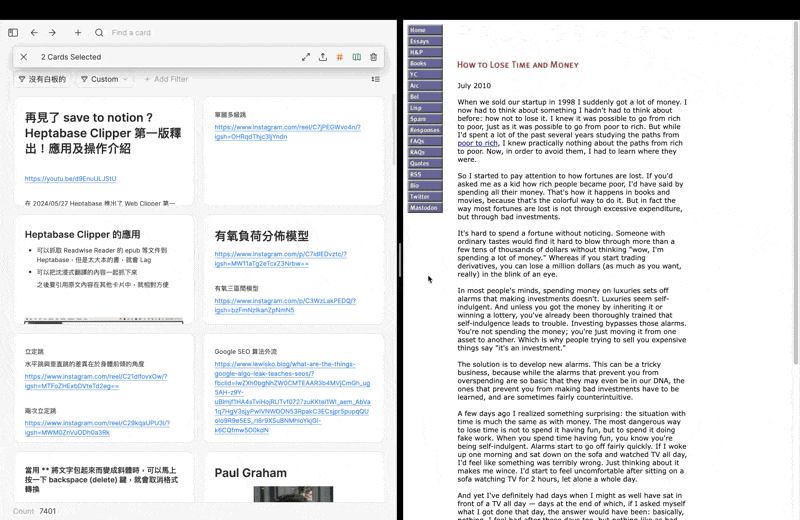The width and height of the screenshot is (800, 520).
Task: Open Bio in the site menu
Action: pyautogui.click(x=425, y=185)
